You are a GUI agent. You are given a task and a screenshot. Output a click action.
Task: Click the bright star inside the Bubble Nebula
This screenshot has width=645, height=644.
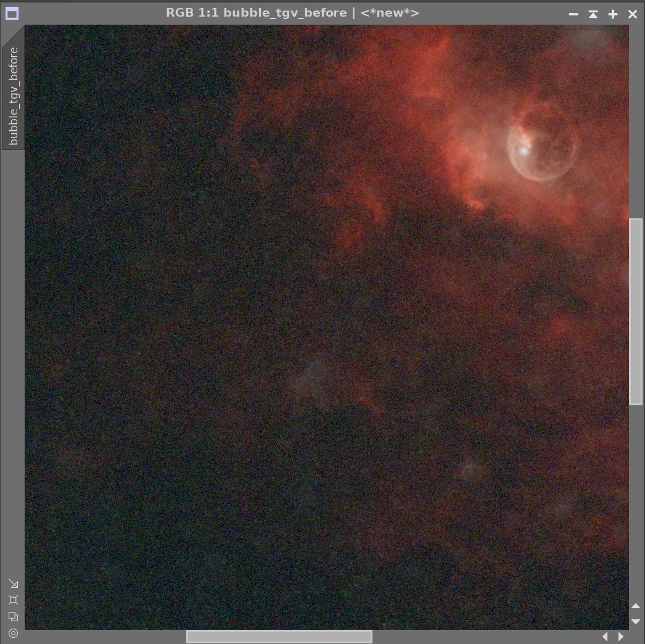524,151
